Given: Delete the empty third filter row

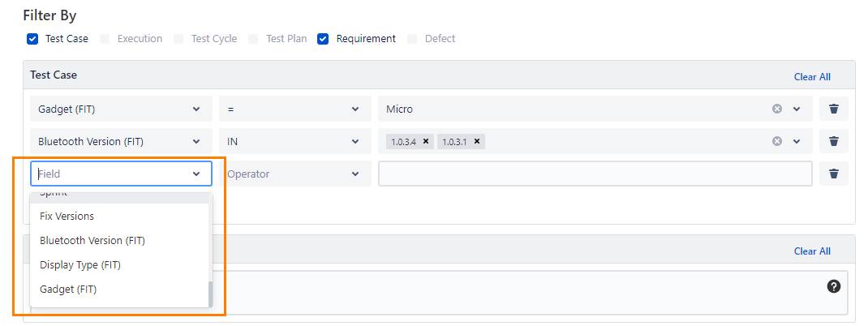Looking at the screenshot, I should (833, 174).
